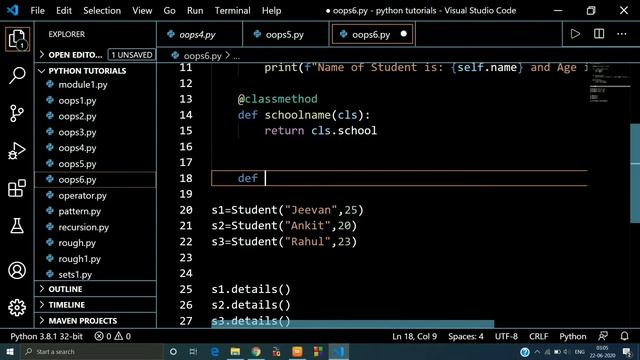
Task: Click unsaved dot on oops6.py tab
Action: (404, 34)
